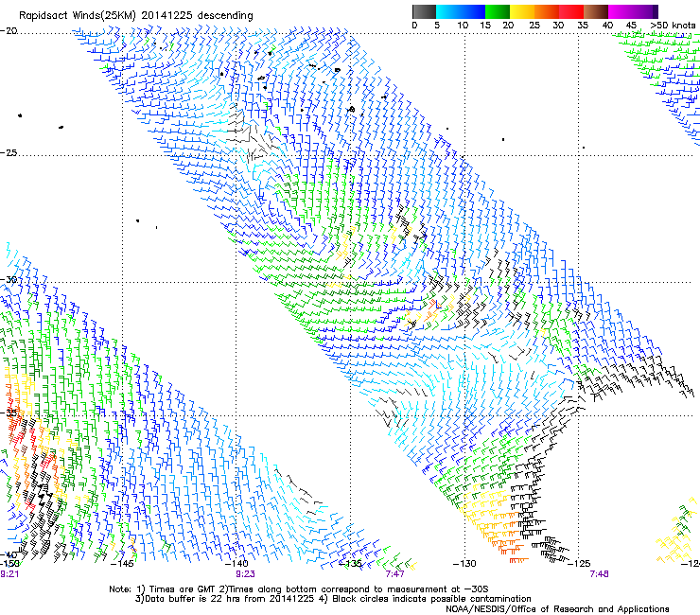This screenshot has width=700, height=615.
Task: Select the cyan-to-blue 5-15 knots legend gradient
Action: coord(461,11)
